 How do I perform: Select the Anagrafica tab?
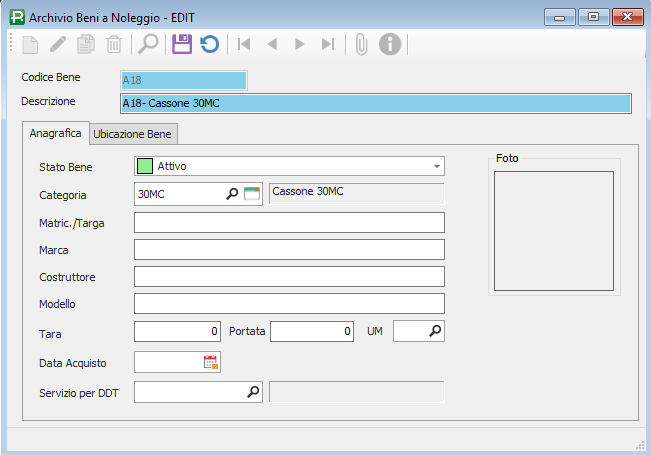[56, 133]
